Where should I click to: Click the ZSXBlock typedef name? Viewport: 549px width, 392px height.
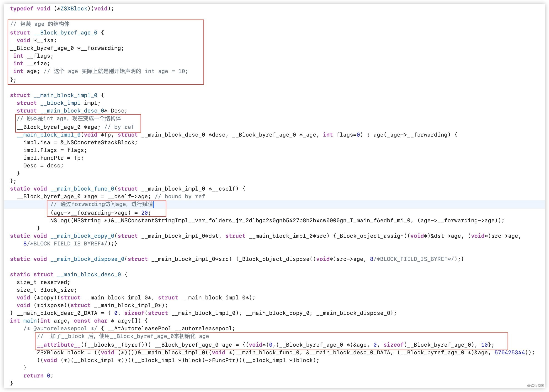click(74, 9)
